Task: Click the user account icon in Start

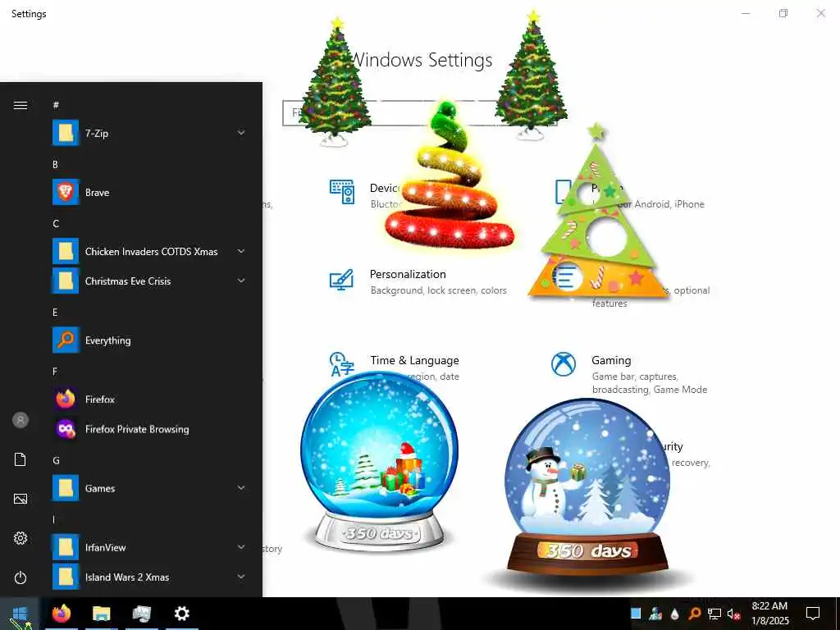Action: pos(21,420)
